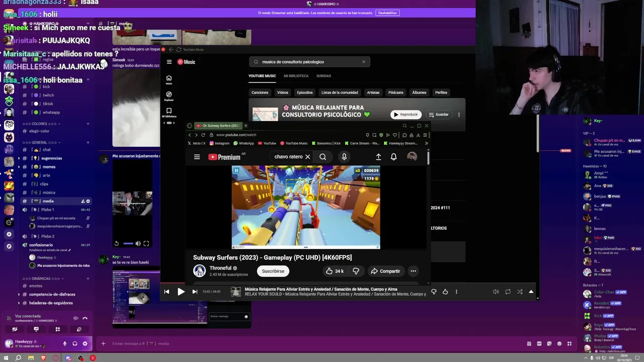This screenshot has width=644, height=362.
Task: Clear the YouTube Music search field
Action: (363, 62)
